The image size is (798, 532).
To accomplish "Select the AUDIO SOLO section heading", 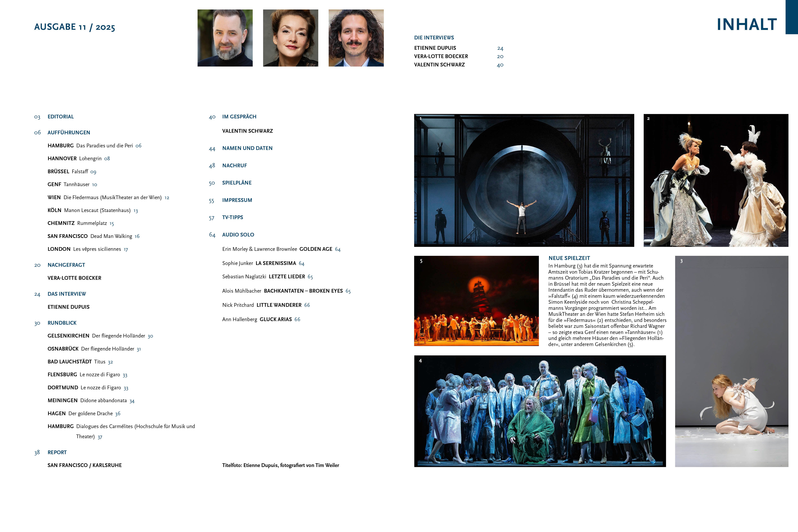I will point(238,235).
